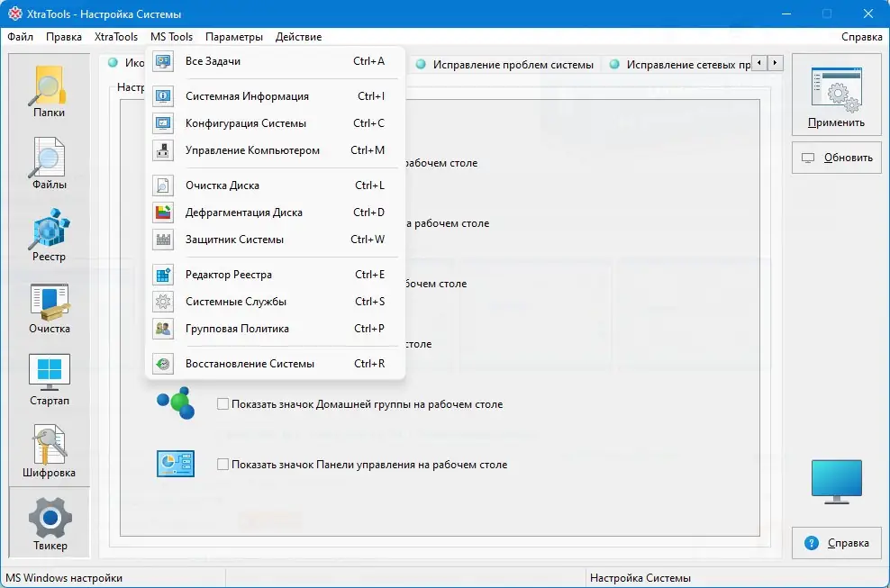Click the Системные Службы gear icon
Image resolution: width=890 pixels, height=588 pixels.
(x=163, y=302)
